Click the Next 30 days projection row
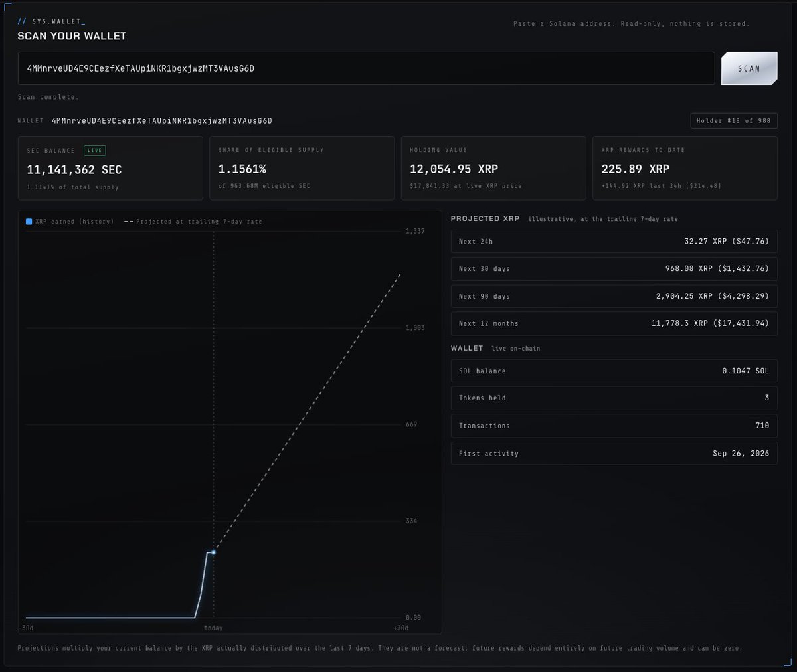This screenshot has height=672, width=797. [x=614, y=269]
